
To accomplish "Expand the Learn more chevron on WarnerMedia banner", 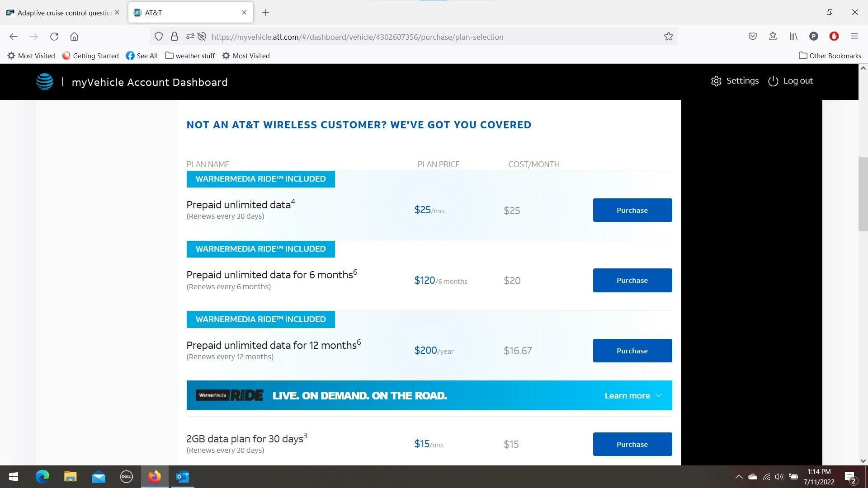I will coord(659,395).
